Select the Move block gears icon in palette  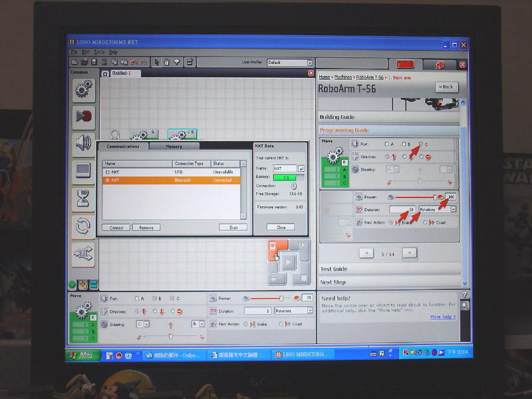84,90
